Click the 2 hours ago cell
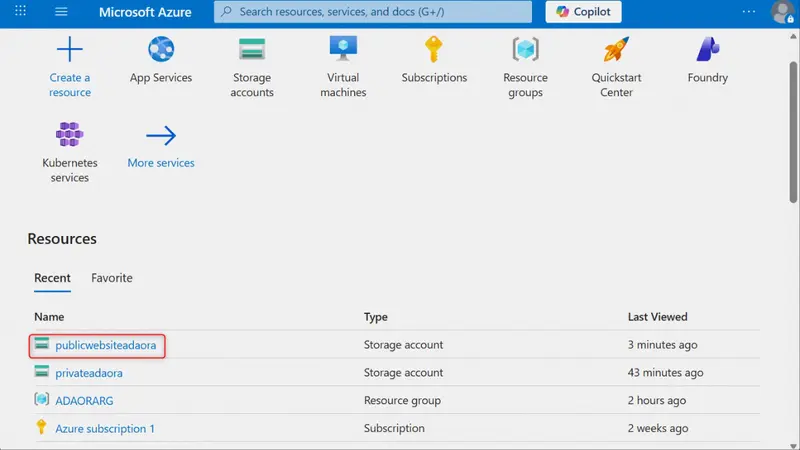This screenshot has width=800, height=450. (x=657, y=401)
